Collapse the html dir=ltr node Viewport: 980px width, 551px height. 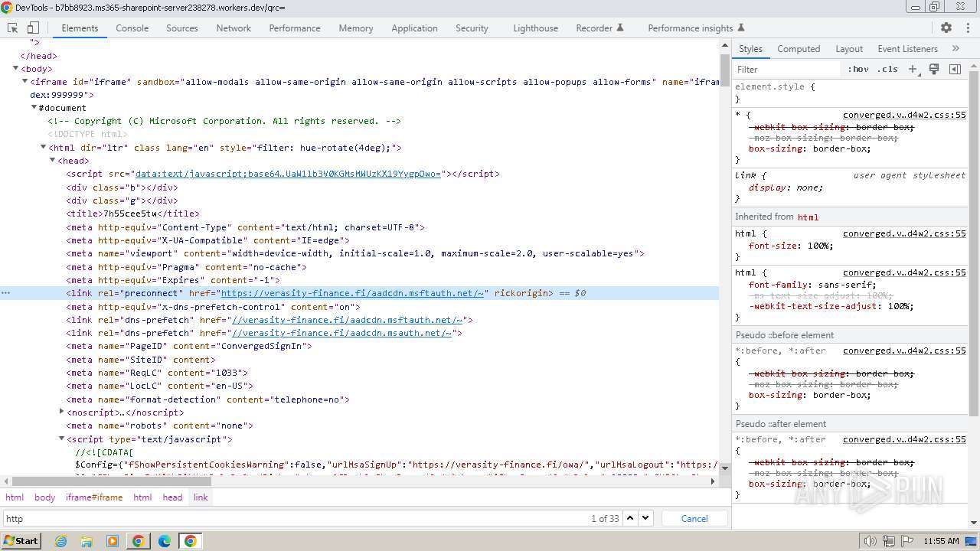[43, 148]
